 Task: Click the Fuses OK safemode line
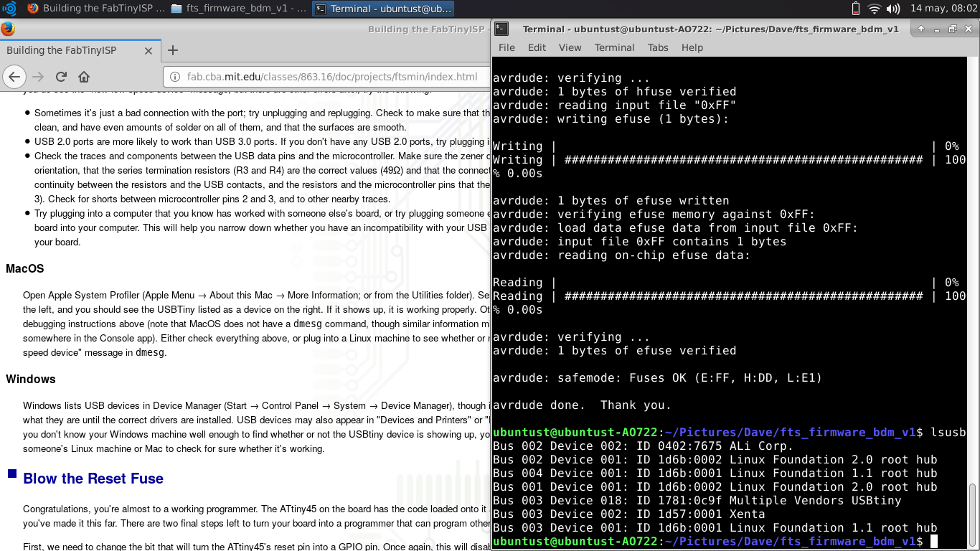pyautogui.click(x=657, y=377)
